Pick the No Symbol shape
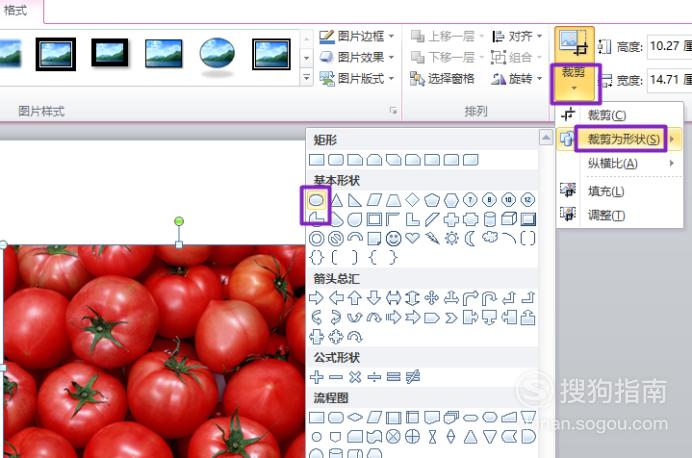 pos(336,239)
